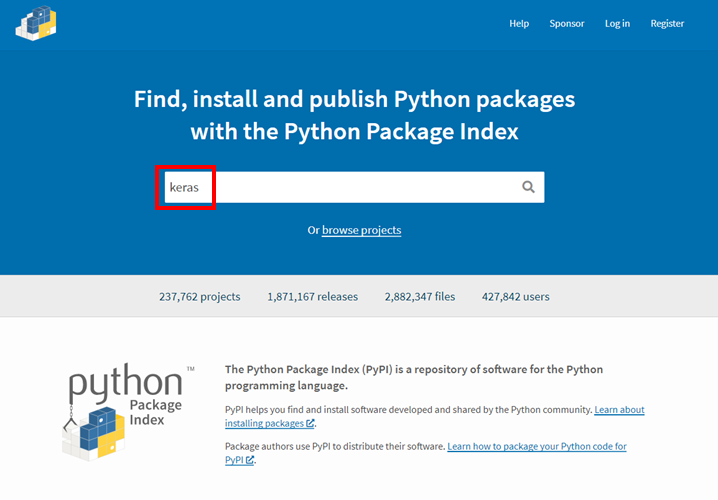Click the 2,882,347 files statistic
The width and height of the screenshot is (718, 500).
coord(420,297)
